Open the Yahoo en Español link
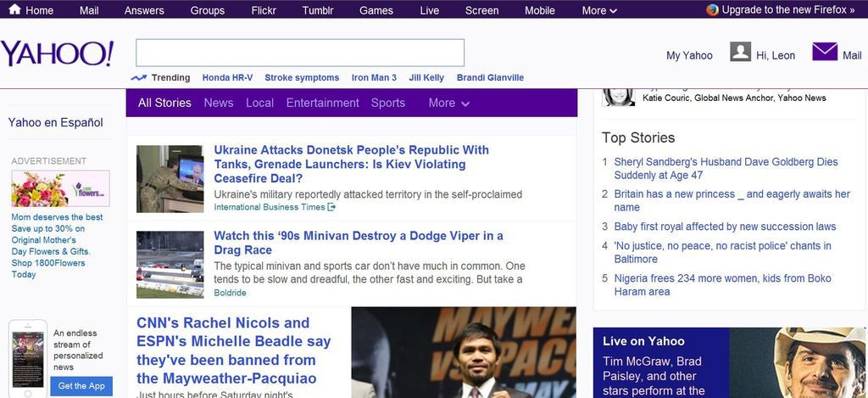 click(55, 122)
